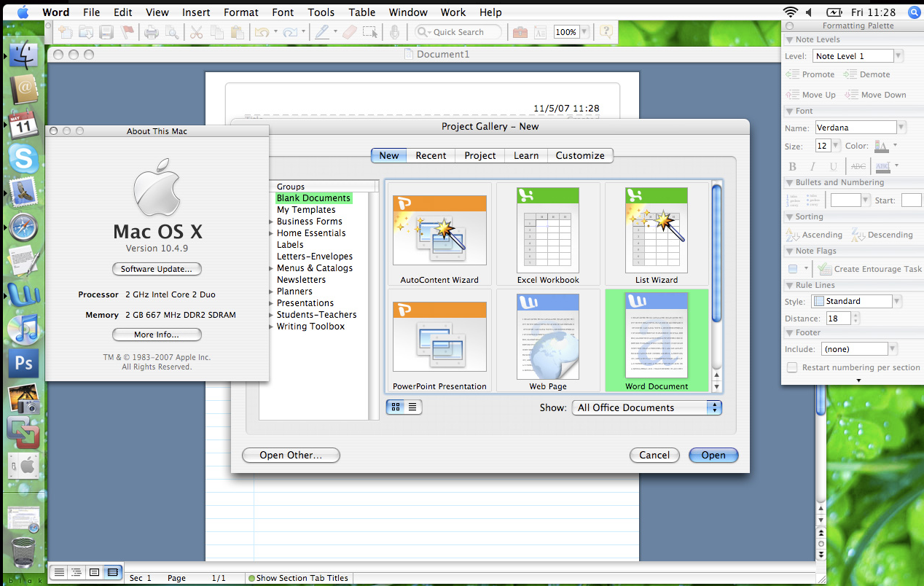924x586 pixels.
Task: Click the Help question mark icon
Action: coord(606,32)
